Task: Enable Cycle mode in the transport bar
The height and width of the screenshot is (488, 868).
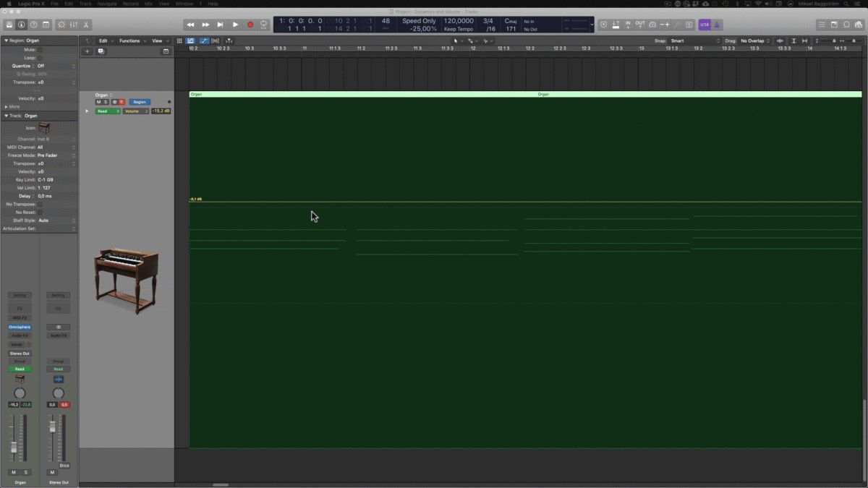Action: [x=263, y=24]
